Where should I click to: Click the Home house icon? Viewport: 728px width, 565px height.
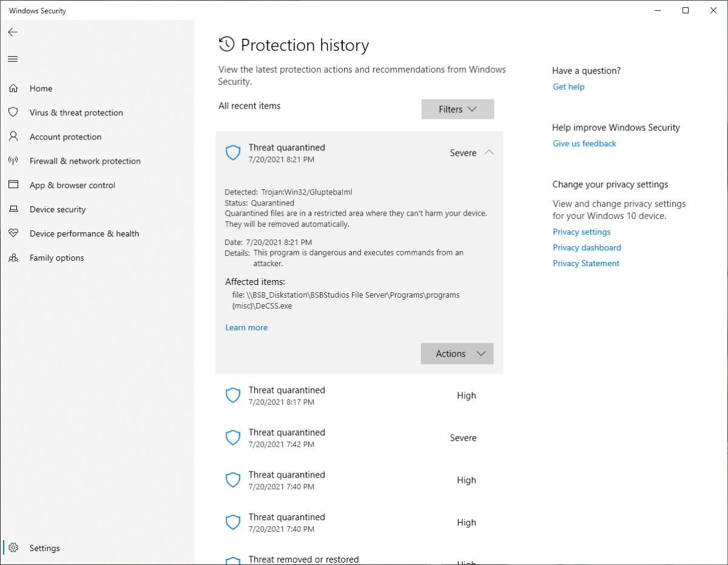point(13,89)
